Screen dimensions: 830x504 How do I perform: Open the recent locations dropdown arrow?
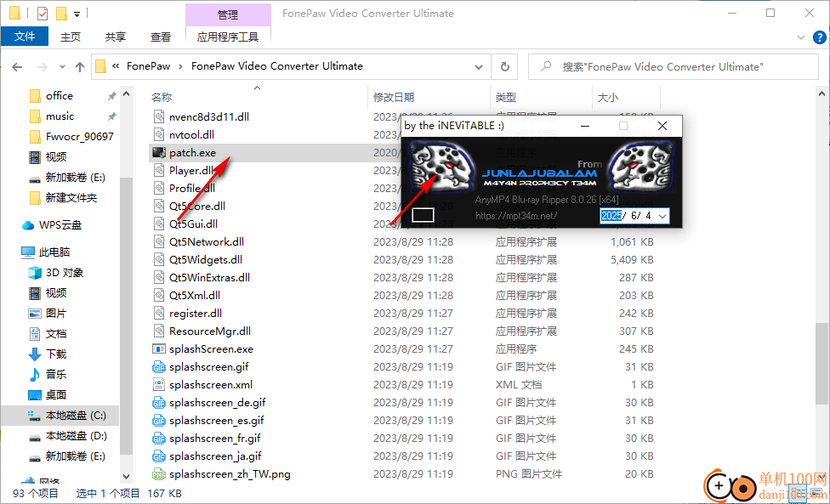(x=62, y=67)
